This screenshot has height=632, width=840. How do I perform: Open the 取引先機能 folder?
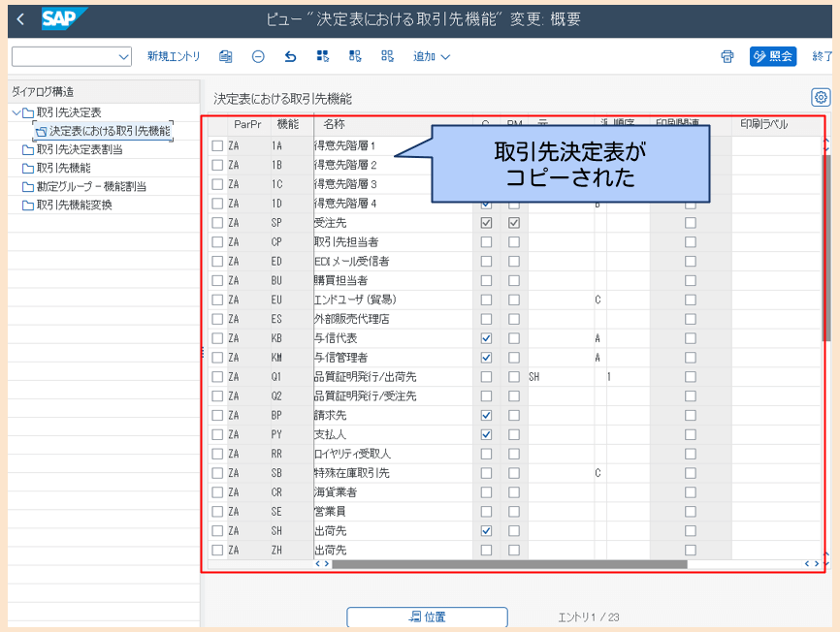pos(57,168)
